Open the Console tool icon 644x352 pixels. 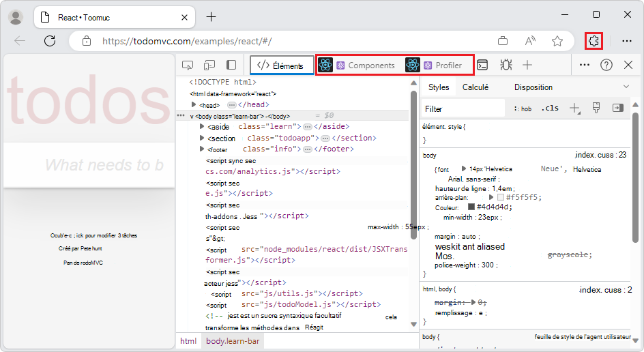[482, 65]
